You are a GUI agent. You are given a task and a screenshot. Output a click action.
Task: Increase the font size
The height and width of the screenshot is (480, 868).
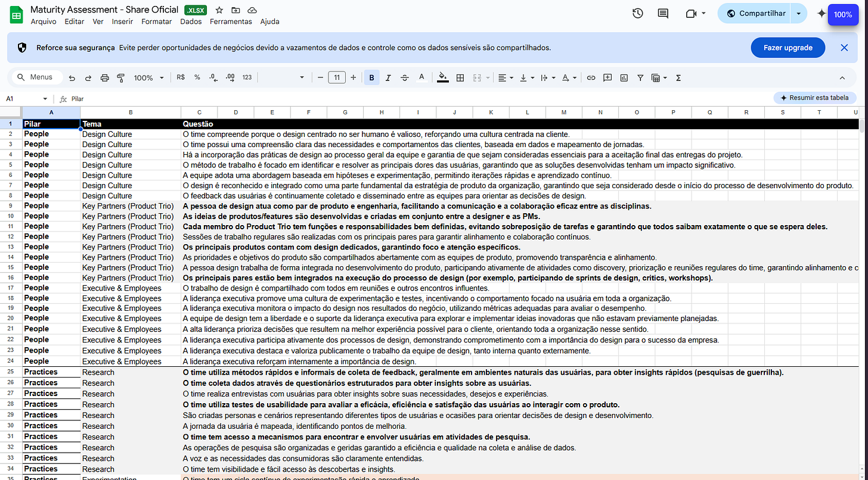tap(354, 77)
